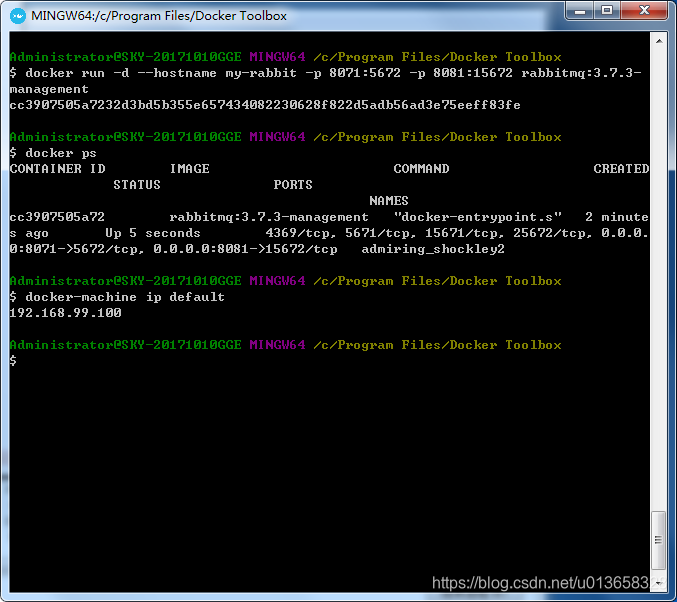Click the long container hash starting cc3907505a7232
Screen dimensions: 677x602
point(265,105)
